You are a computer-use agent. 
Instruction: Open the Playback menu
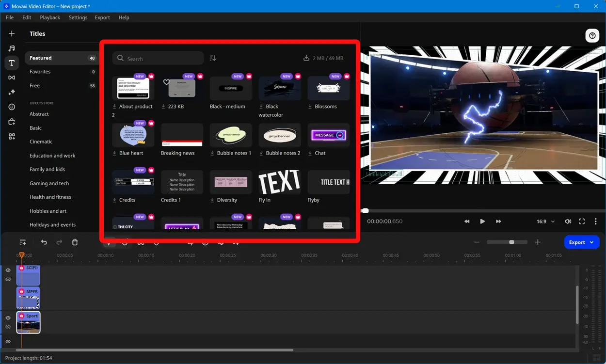(x=50, y=17)
